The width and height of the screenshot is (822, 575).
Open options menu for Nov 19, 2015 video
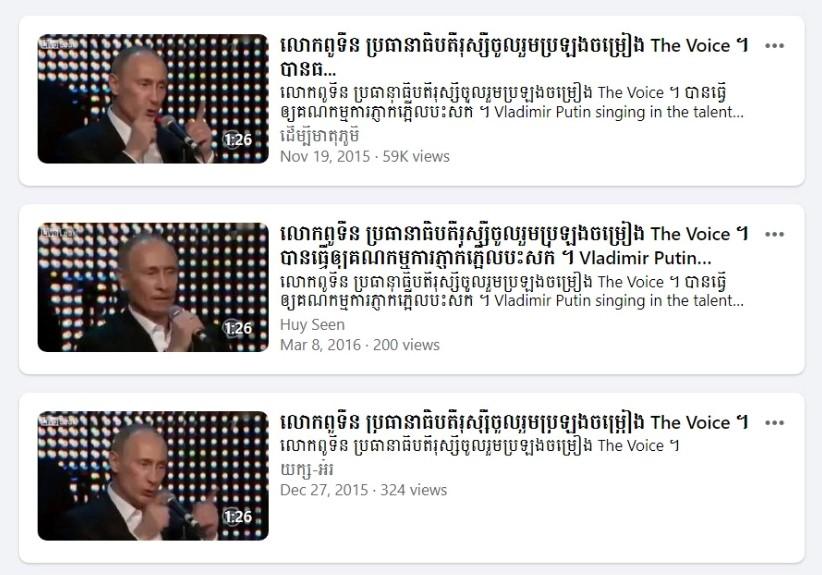click(x=774, y=46)
